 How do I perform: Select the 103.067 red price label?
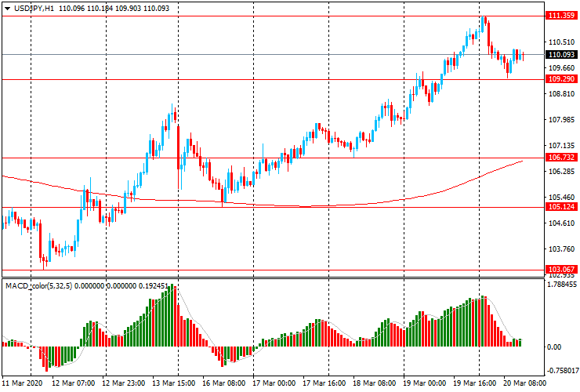tap(561, 270)
